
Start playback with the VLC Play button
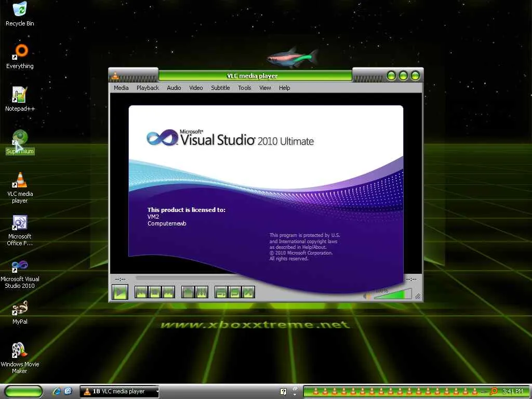(120, 292)
